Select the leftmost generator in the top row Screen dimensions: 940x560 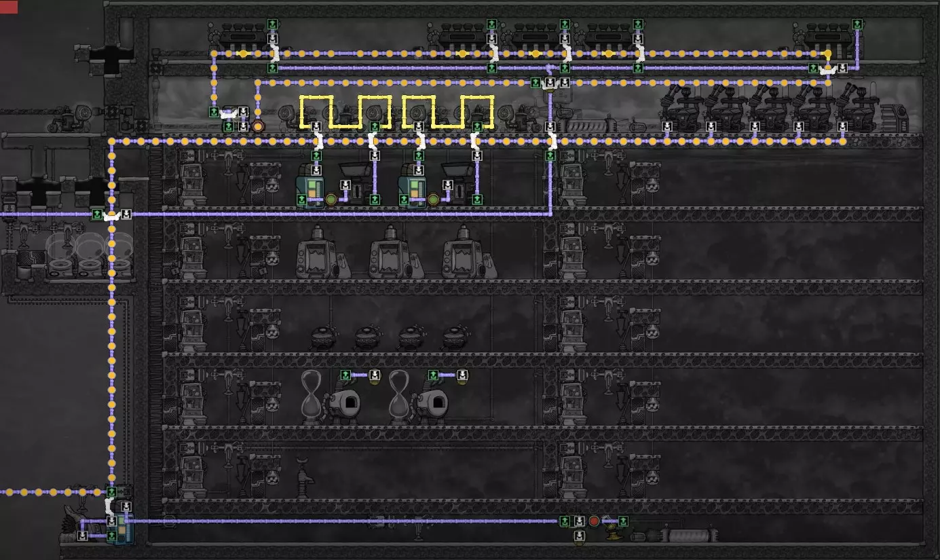tap(242, 39)
